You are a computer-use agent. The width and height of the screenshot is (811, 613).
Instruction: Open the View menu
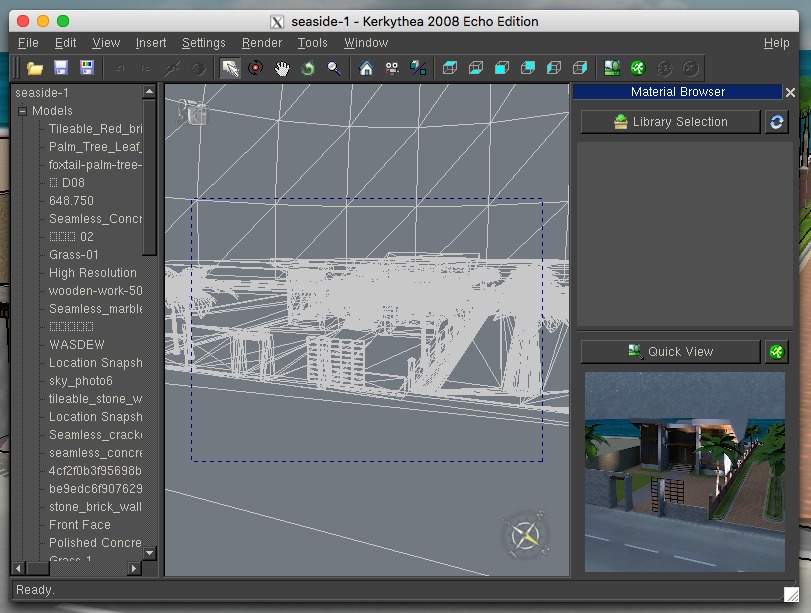[x=106, y=43]
